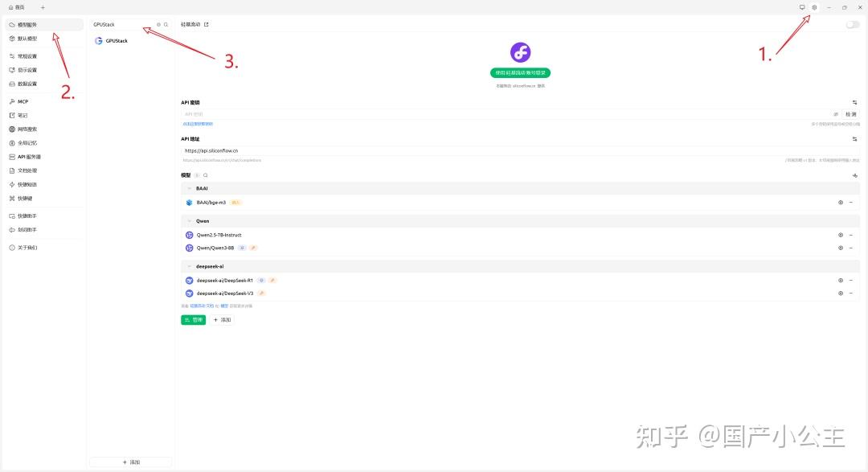Select the GPUStack provider in list

(131, 40)
